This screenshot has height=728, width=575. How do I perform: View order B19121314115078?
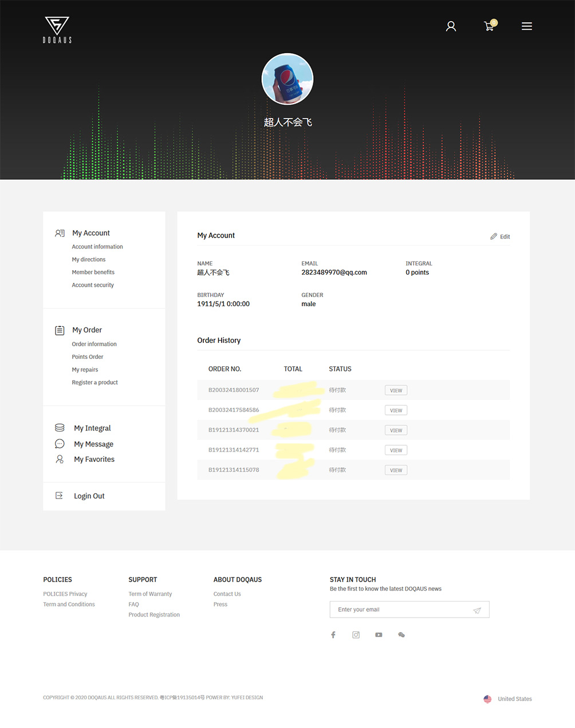point(396,470)
